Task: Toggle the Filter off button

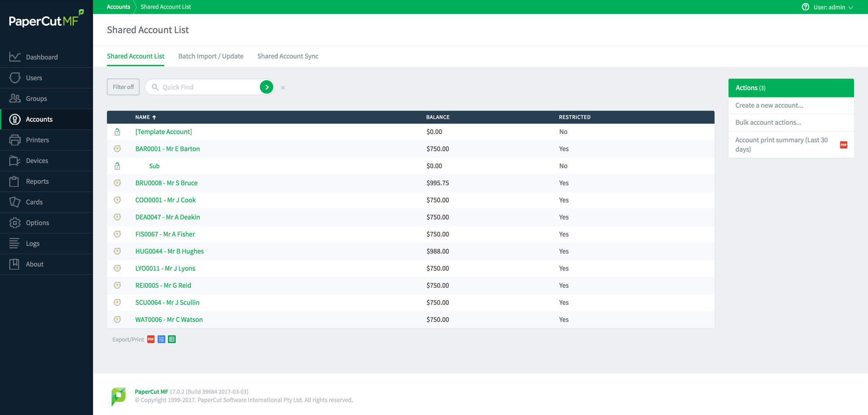Action: coord(123,87)
